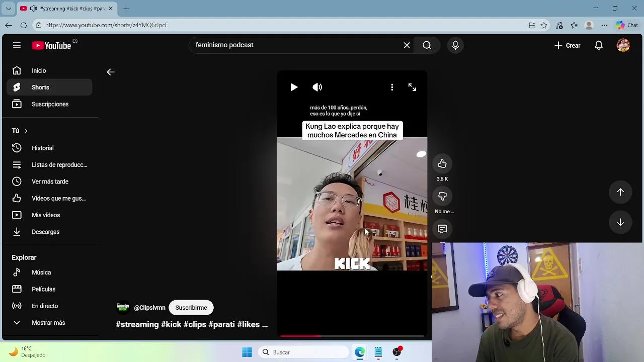
Task: Select the #streaming #kick browser tab
Action: pos(66,9)
